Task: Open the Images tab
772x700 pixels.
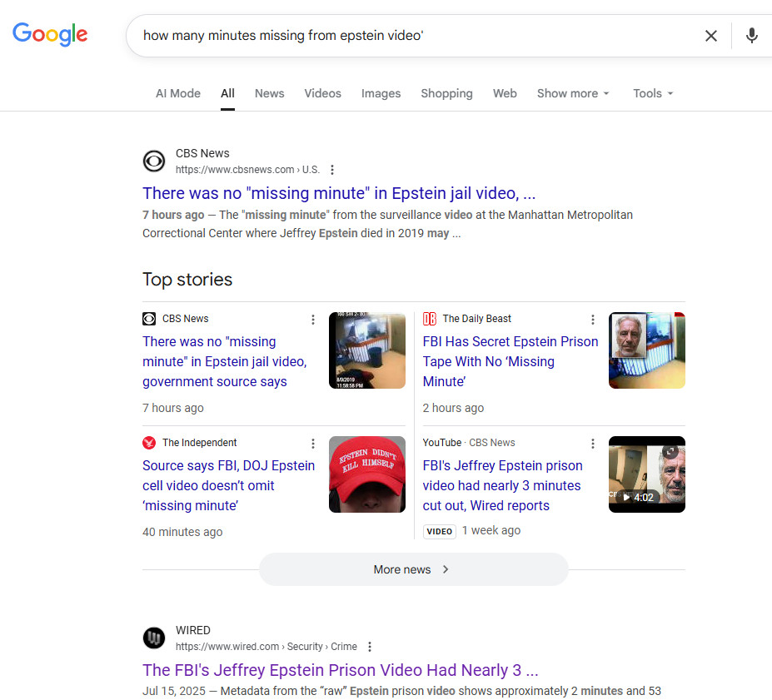Action: pyautogui.click(x=381, y=93)
